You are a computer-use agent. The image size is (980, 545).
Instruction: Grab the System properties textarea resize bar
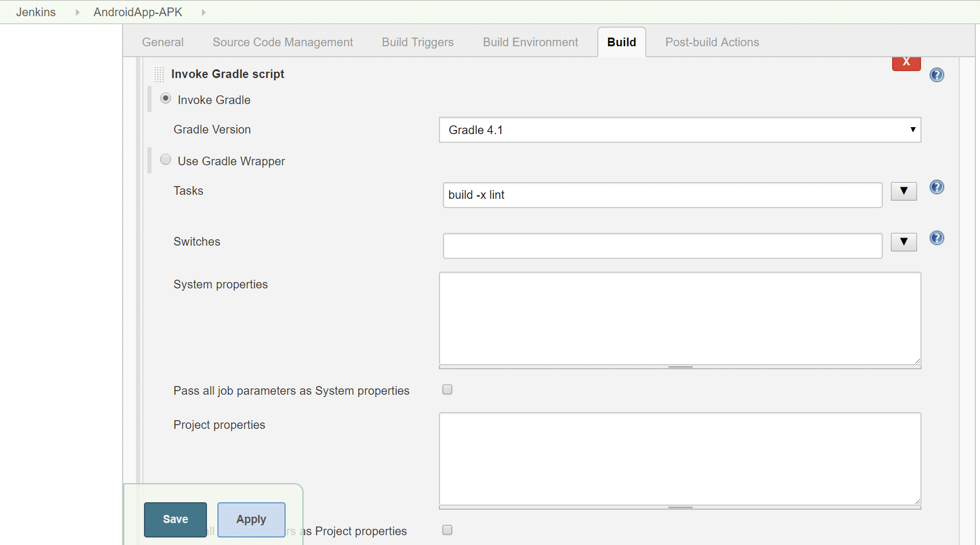pyautogui.click(x=680, y=367)
